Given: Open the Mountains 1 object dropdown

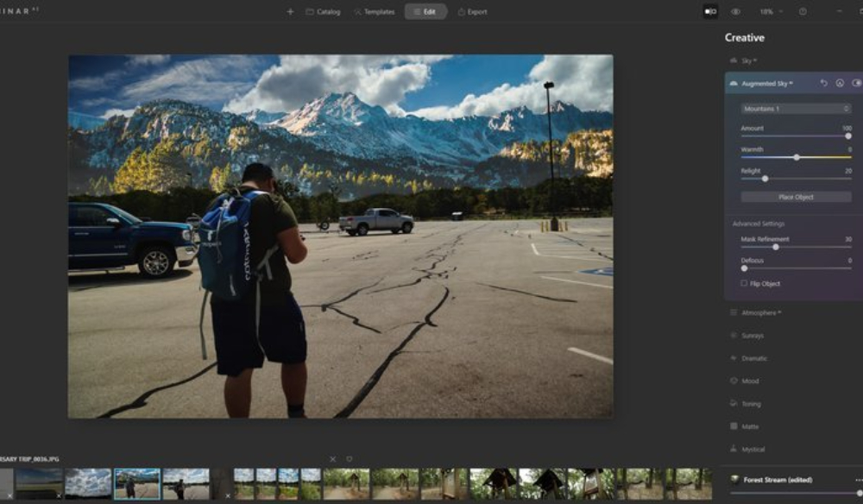Looking at the screenshot, I should click(796, 109).
